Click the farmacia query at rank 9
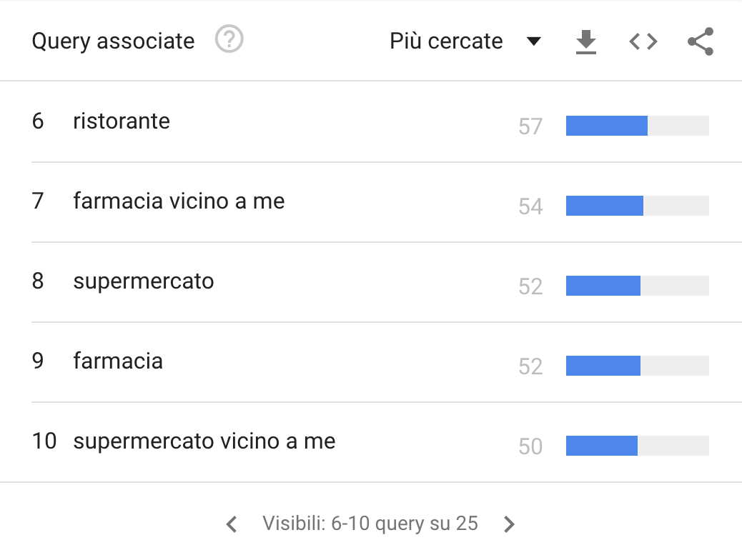The height and width of the screenshot is (560, 742). click(118, 361)
